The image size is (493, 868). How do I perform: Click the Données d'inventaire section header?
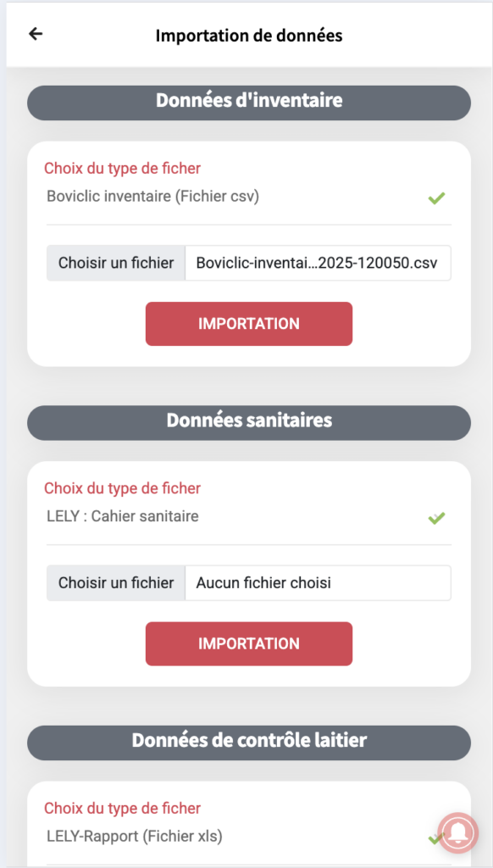[249, 103]
